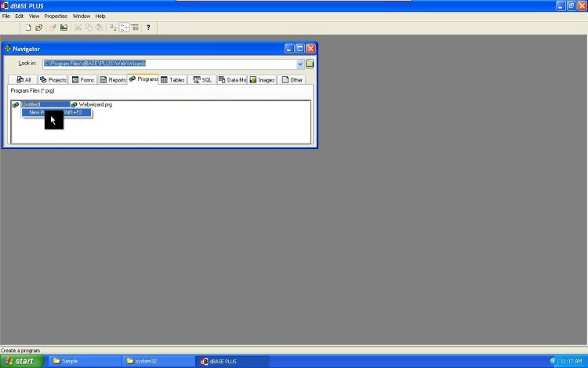Click the Paste toolbar icon

tap(99, 27)
